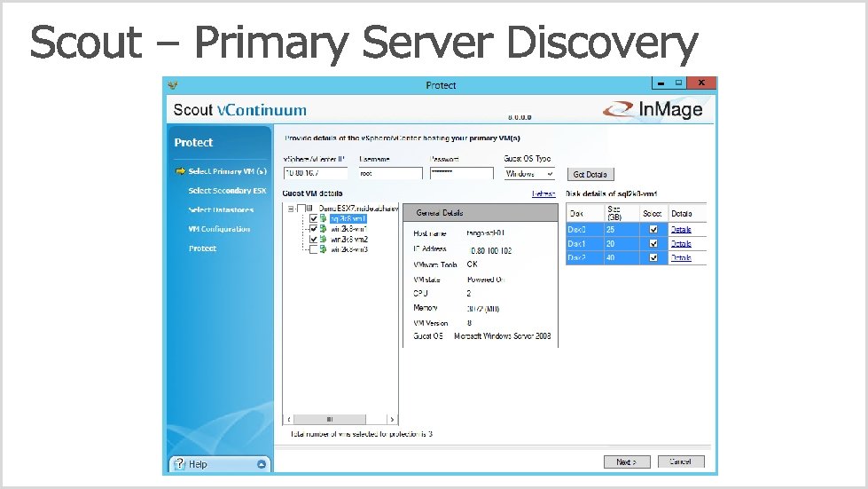Click the Powered On VM state value
Viewport: 868px width, 489px height.
[486, 280]
